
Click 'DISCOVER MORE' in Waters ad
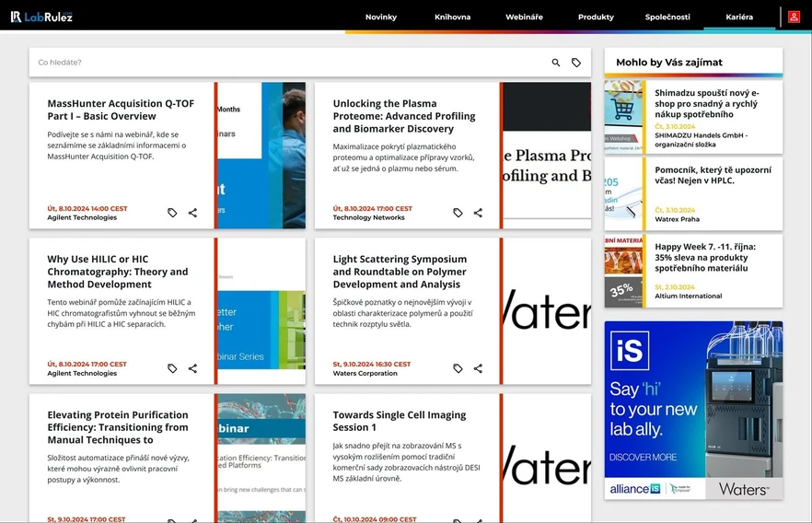(643, 458)
